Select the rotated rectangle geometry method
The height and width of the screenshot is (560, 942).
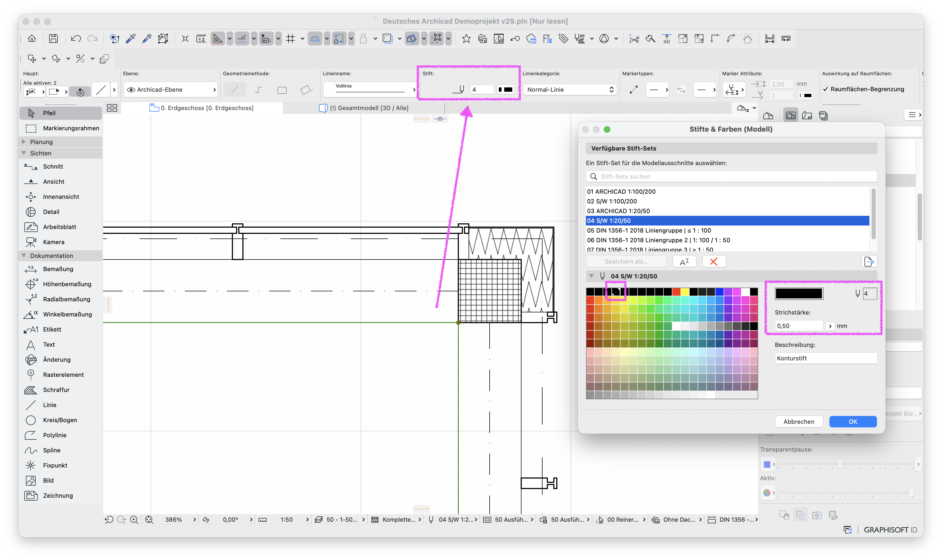tap(306, 90)
